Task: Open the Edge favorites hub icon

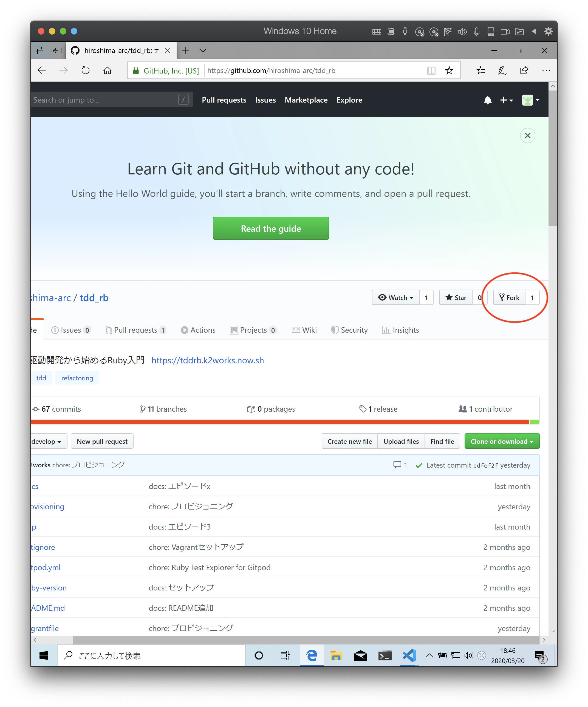Action: coord(480,70)
